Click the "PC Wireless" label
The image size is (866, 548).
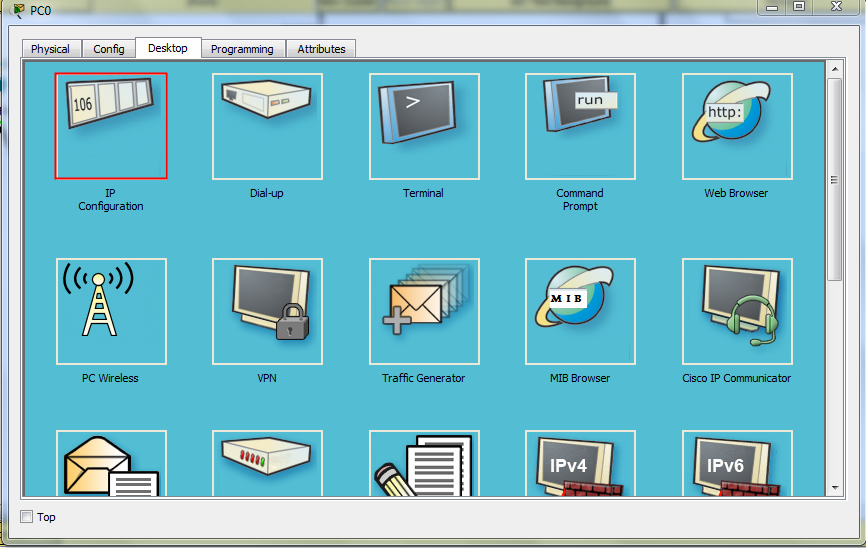pos(110,378)
